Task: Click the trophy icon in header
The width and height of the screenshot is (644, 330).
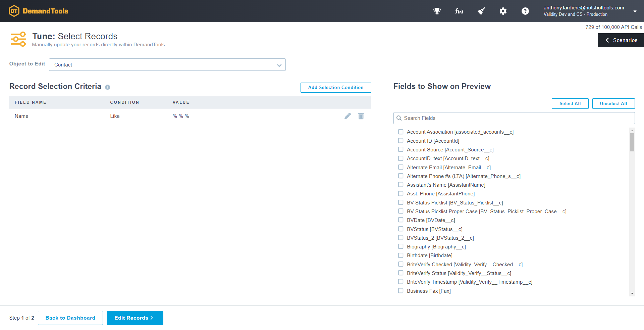Action: (437, 11)
